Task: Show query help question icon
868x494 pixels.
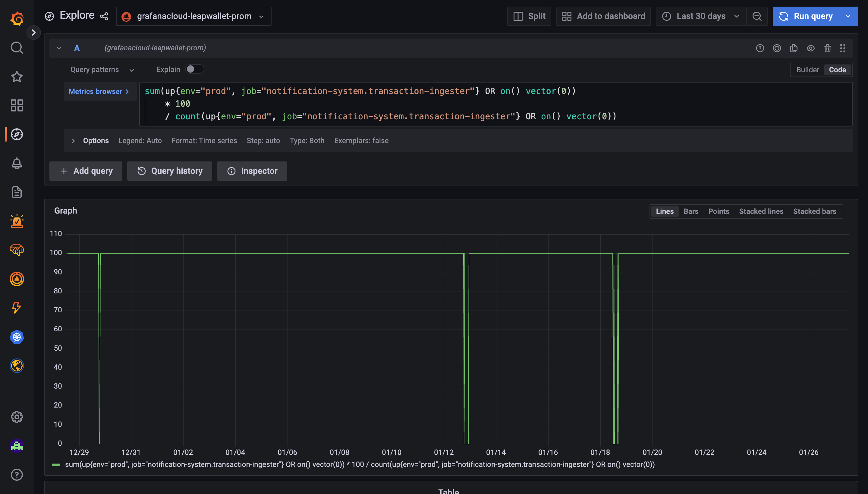Action: click(x=760, y=48)
